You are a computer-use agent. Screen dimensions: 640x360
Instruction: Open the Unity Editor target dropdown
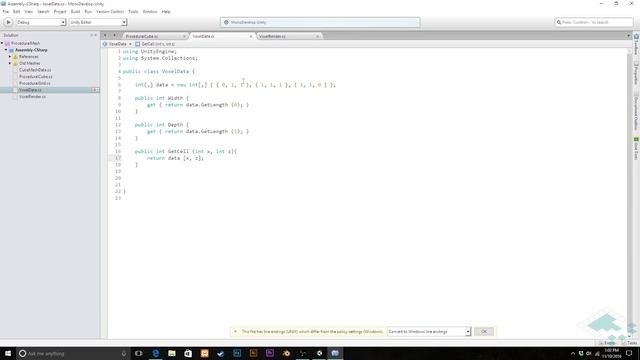98,22
